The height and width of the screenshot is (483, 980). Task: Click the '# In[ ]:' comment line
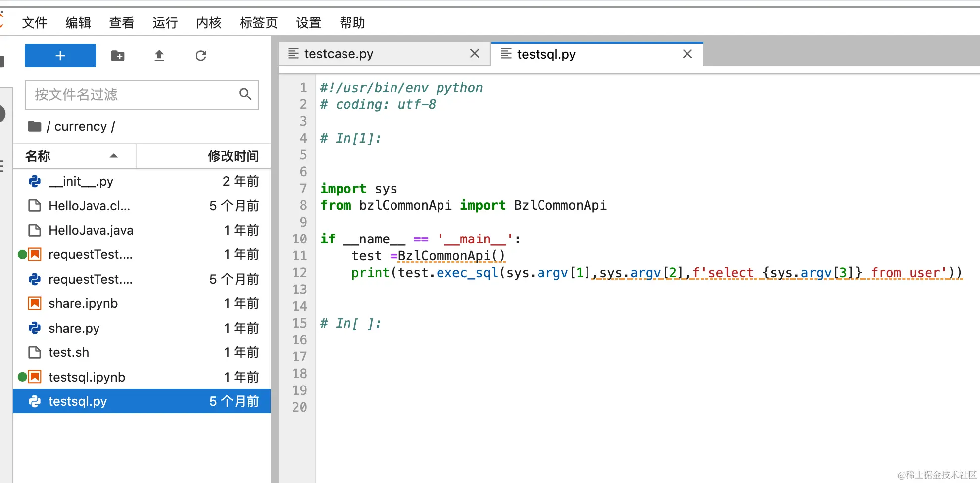(351, 323)
